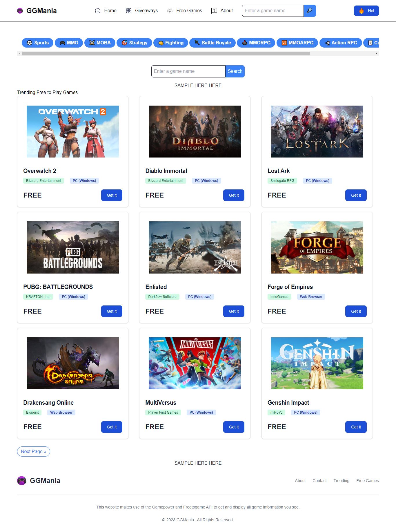Select the Action RPG category chip
The height and width of the screenshot is (532, 396).
[x=341, y=43]
